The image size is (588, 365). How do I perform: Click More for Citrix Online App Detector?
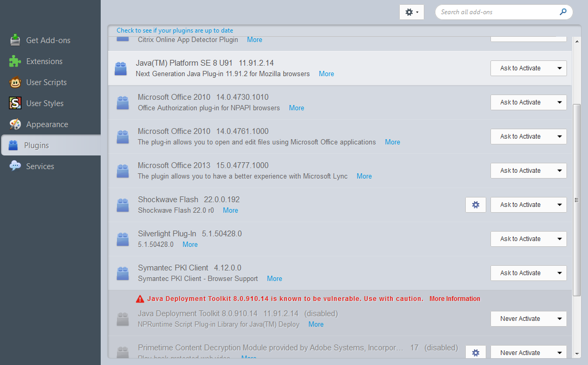click(254, 40)
